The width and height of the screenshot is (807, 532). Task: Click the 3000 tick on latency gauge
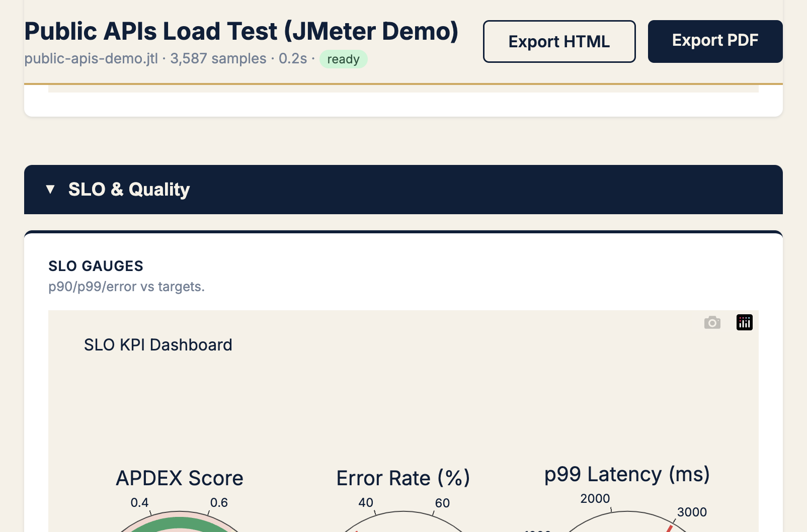pos(692,512)
